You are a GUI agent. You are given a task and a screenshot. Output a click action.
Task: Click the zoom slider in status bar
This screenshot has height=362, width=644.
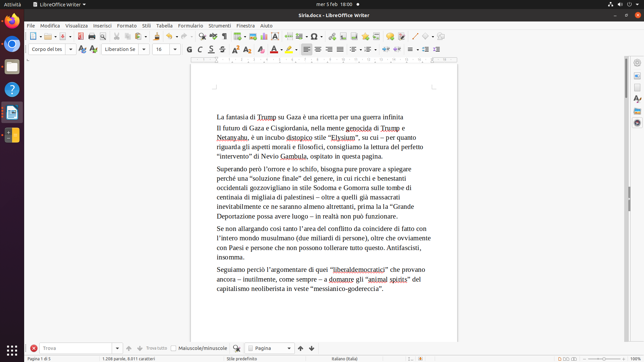(x=604, y=359)
